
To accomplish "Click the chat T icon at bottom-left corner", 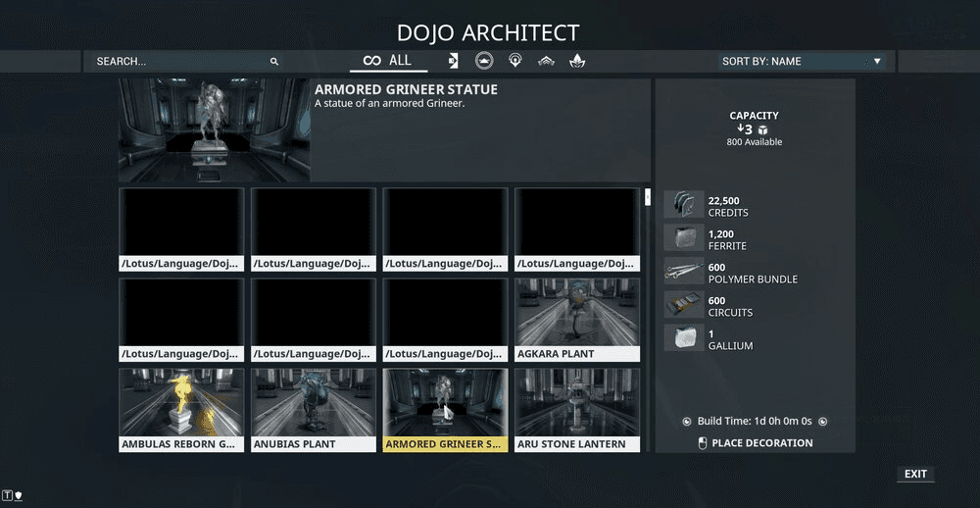I will point(8,495).
